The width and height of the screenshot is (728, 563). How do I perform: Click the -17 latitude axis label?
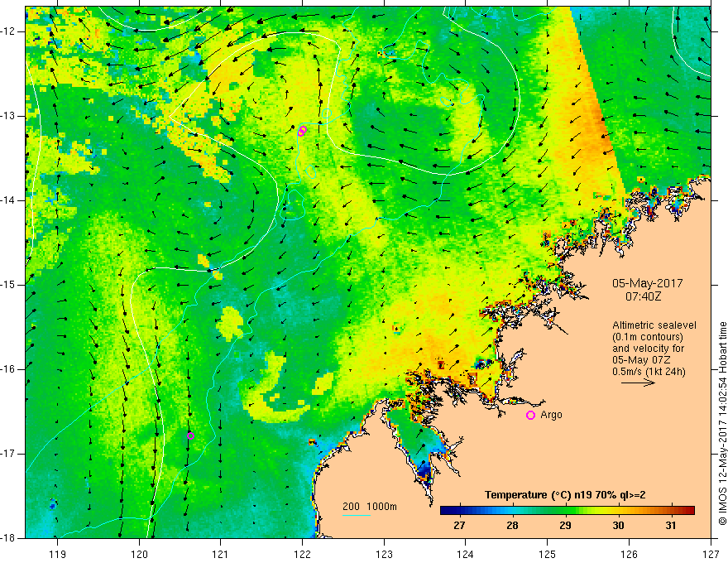tap(9, 454)
